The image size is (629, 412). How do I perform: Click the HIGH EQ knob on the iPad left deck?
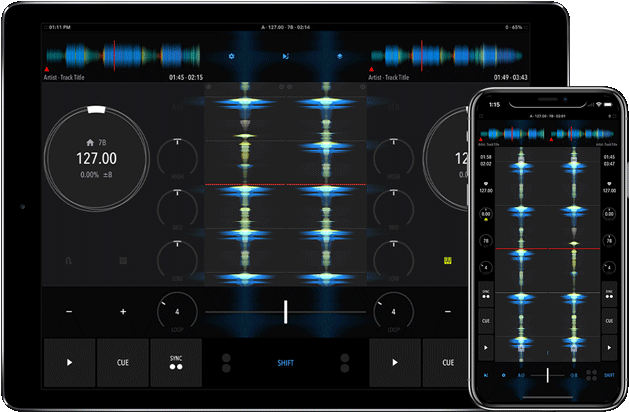coord(177,158)
